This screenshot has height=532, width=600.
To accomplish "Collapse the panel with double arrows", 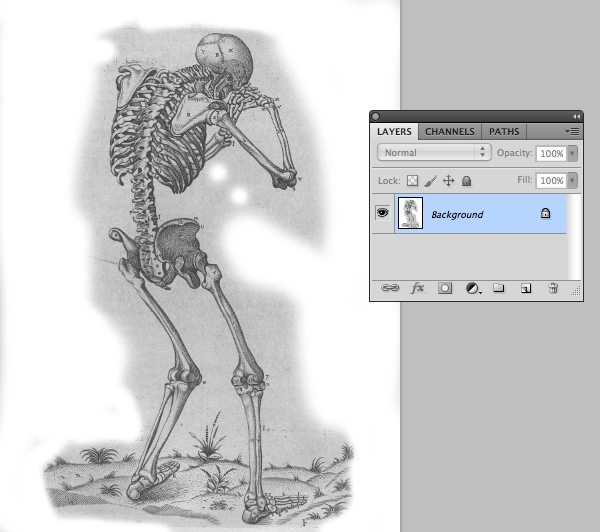I will tap(576, 116).
